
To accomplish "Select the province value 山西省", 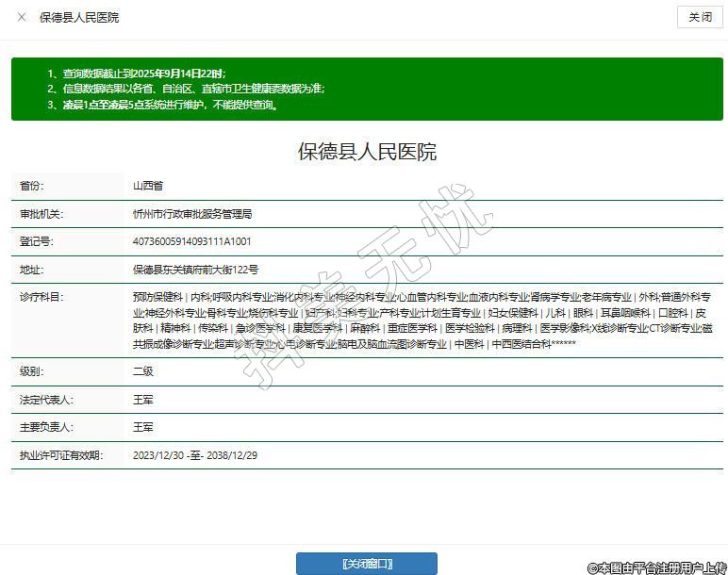I will pyautogui.click(x=148, y=187).
